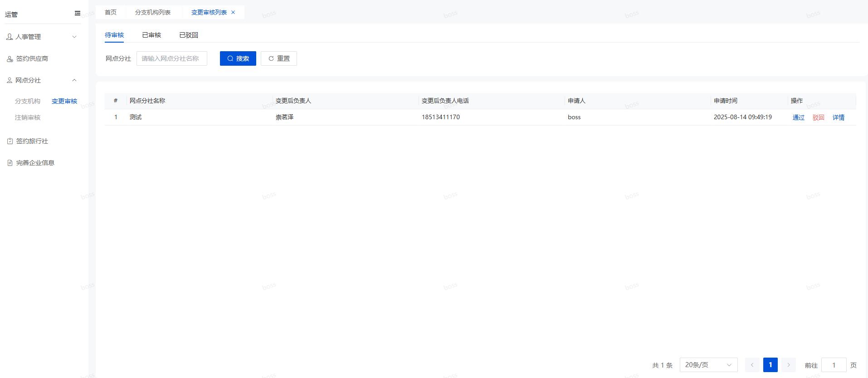Close the 变更审核列表 tab with X icon
Screen dimensions: 868x378
click(233, 12)
